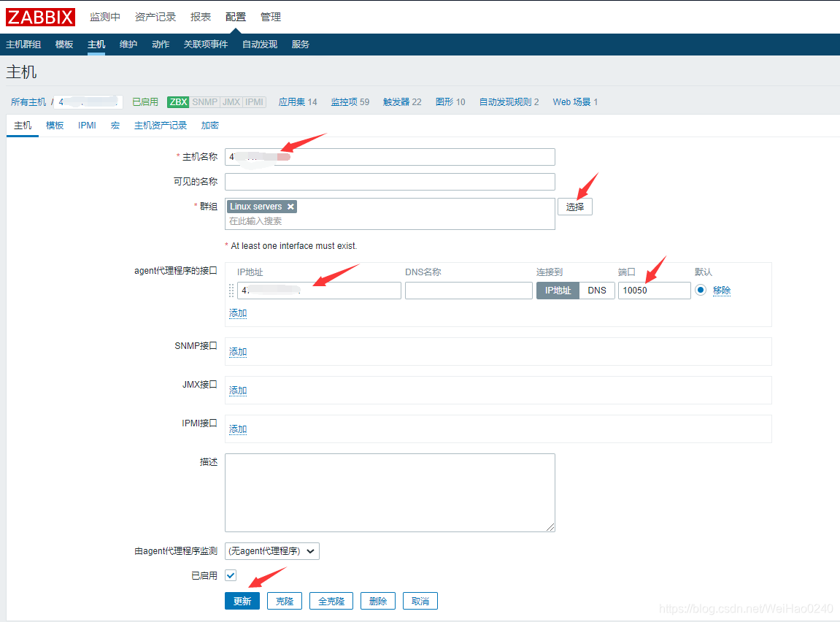
Task: Remove the Linux servers group tag
Action: [x=290, y=207]
